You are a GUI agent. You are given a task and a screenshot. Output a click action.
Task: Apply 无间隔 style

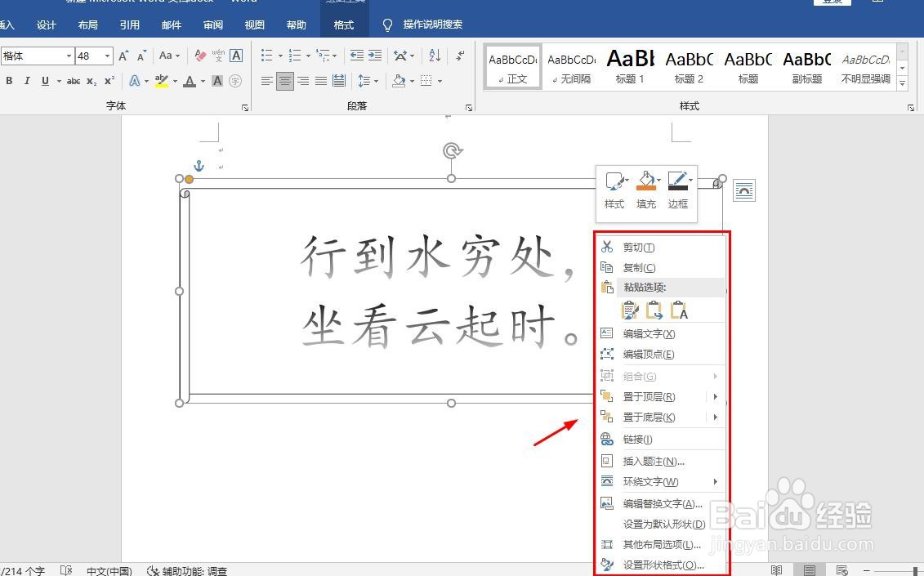(x=571, y=67)
